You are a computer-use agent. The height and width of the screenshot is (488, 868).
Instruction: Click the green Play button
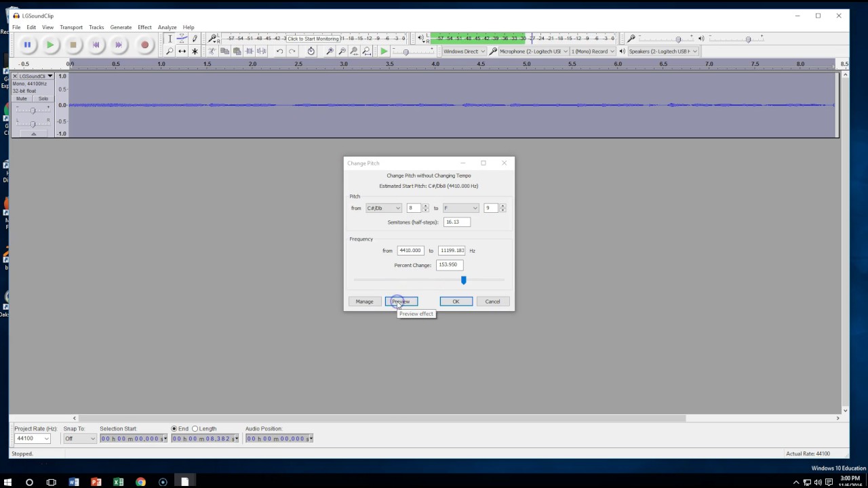pos(50,45)
